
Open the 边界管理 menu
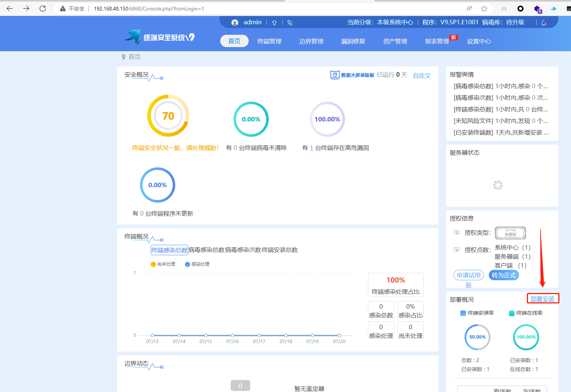click(311, 41)
